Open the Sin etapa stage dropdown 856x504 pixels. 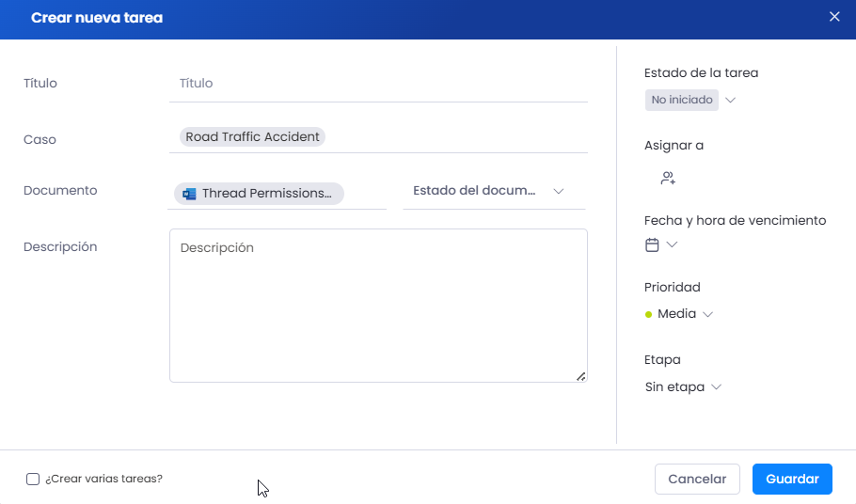click(683, 387)
